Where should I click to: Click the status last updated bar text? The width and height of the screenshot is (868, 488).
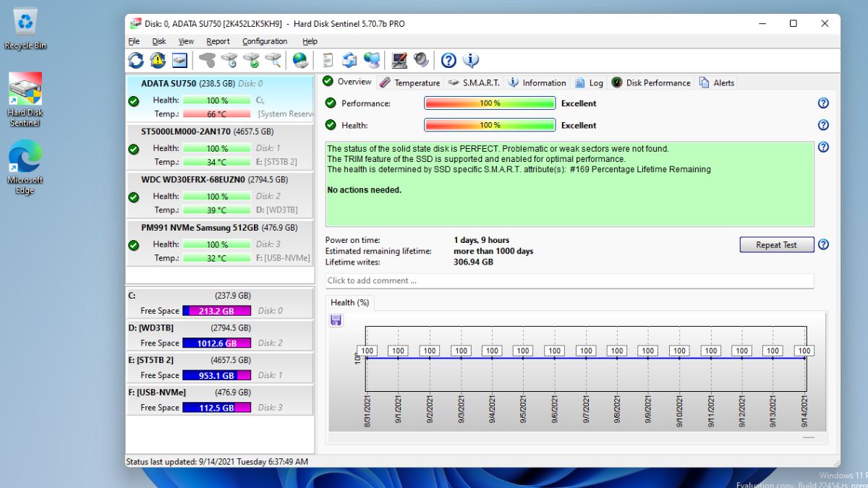click(x=217, y=461)
